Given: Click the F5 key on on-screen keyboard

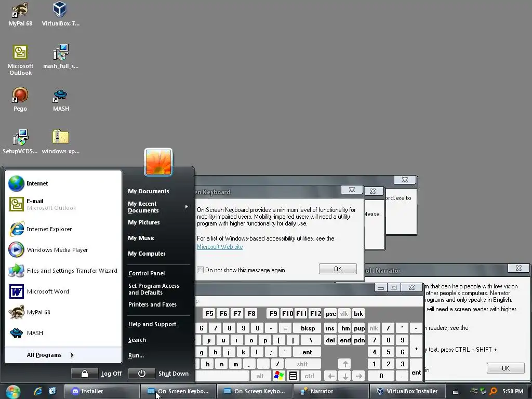Looking at the screenshot, I should pyautogui.click(x=210, y=313).
